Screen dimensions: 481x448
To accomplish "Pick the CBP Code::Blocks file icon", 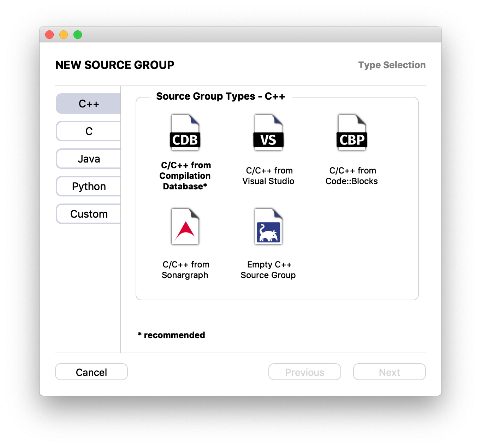I will (352, 132).
